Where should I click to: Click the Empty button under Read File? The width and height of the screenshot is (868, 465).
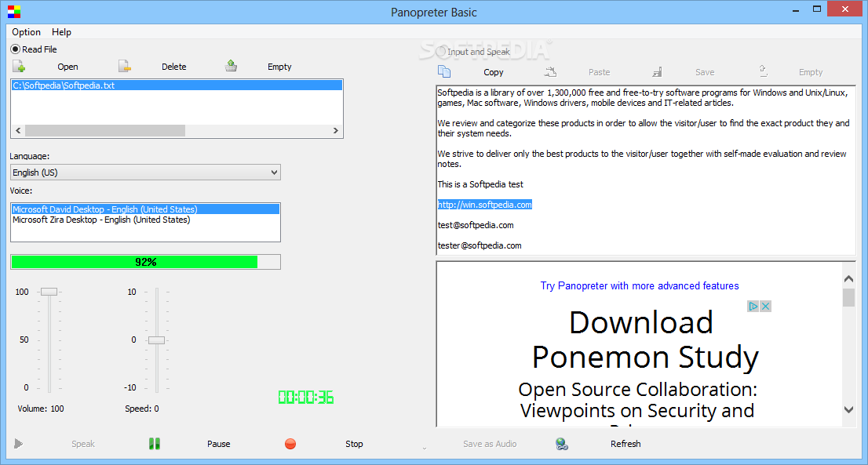tap(279, 67)
